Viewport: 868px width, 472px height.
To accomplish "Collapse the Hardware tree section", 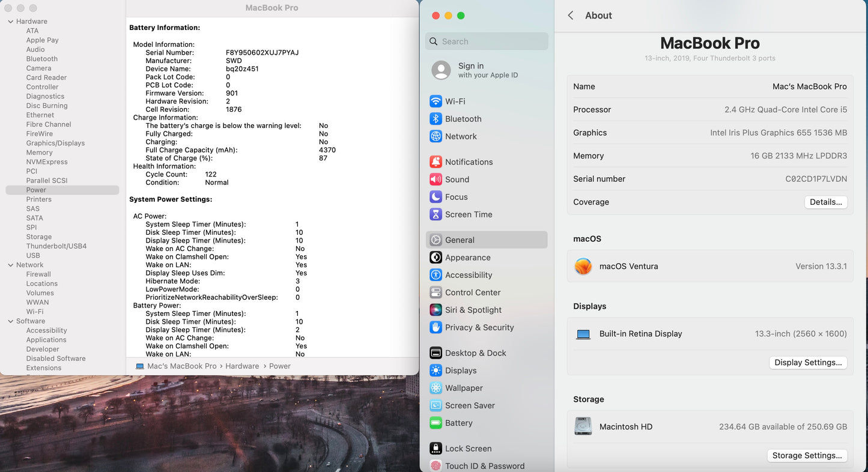I will tap(10, 22).
